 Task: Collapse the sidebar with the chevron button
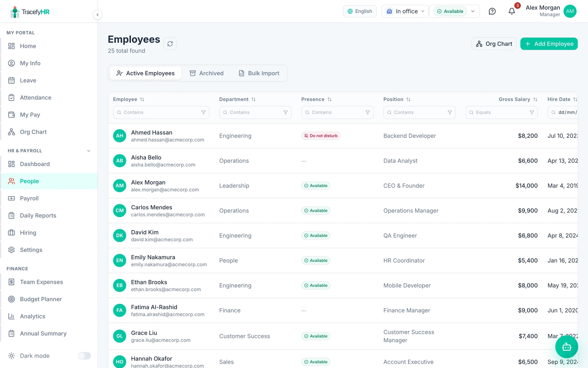(x=97, y=15)
